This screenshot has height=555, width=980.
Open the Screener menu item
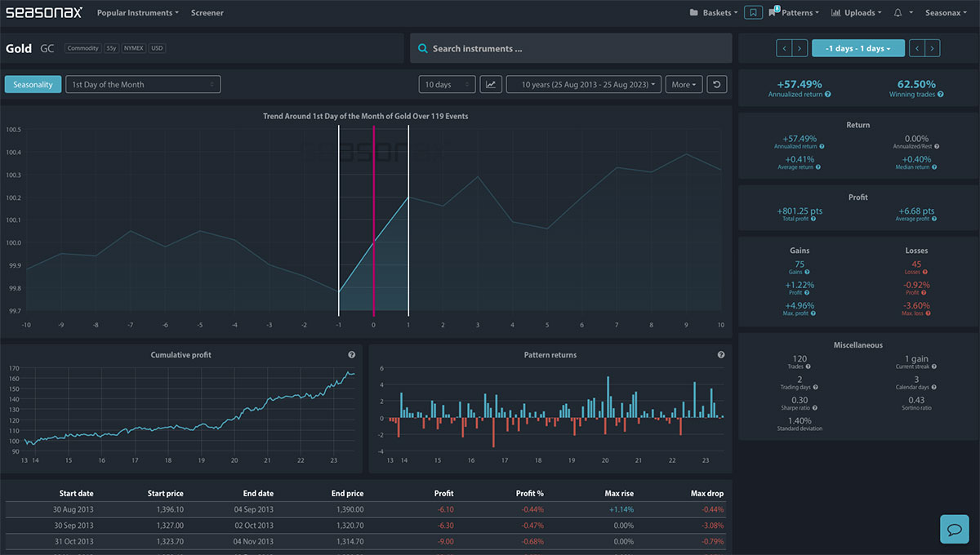click(207, 13)
